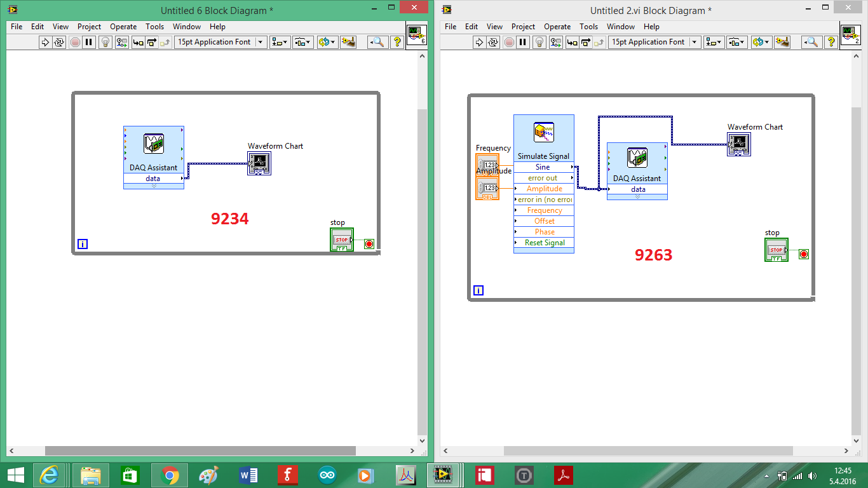Open Window menu in Untitled 2.vi window

pos(621,27)
